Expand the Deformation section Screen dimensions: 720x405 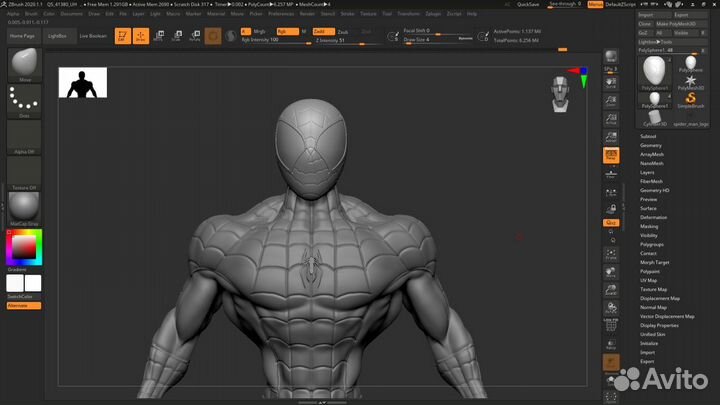point(653,217)
